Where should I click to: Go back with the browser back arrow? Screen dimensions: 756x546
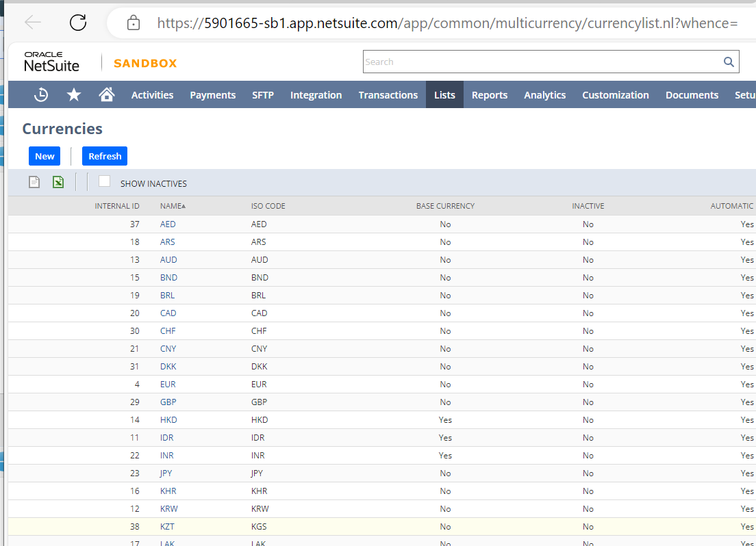33,22
